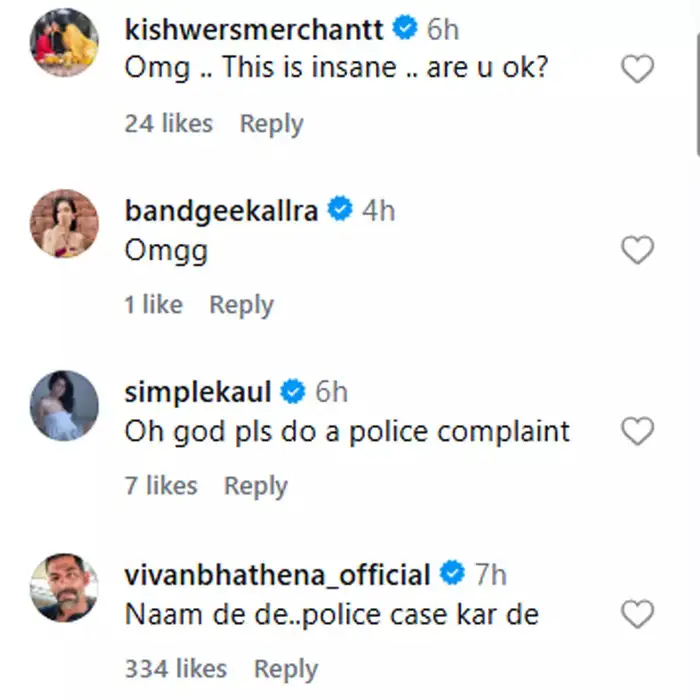Click simplekaul's verified checkmark badge
The image size is (700, 700).
pyautogui.click(x=293, y=392)
